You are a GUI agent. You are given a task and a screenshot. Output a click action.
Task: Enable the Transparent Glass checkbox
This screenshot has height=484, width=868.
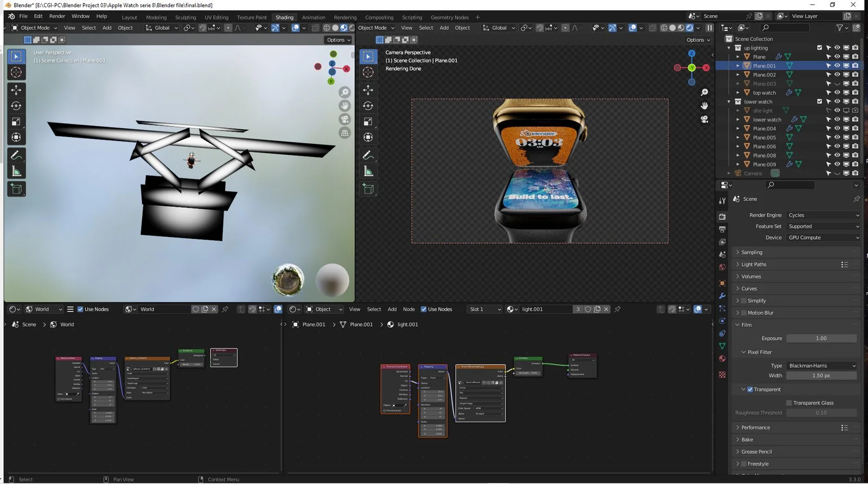pos(789,403)
